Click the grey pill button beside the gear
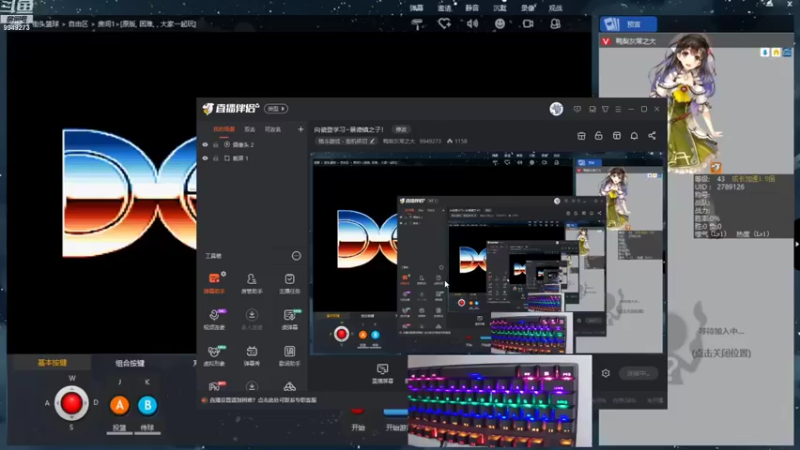Image resolution: width=800 pixels, height=450 pixels. 638,373
